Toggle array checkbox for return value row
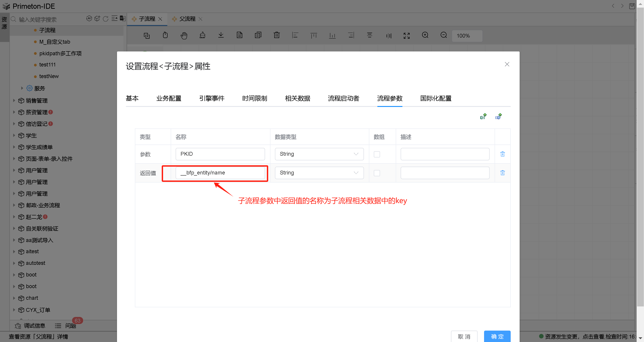 point(377,173)
